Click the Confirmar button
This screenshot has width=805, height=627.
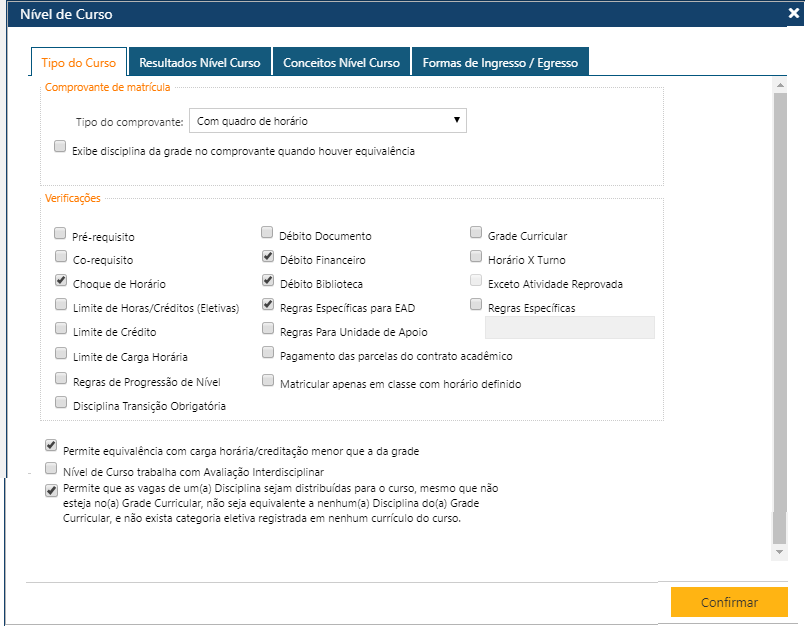(729, 602)
